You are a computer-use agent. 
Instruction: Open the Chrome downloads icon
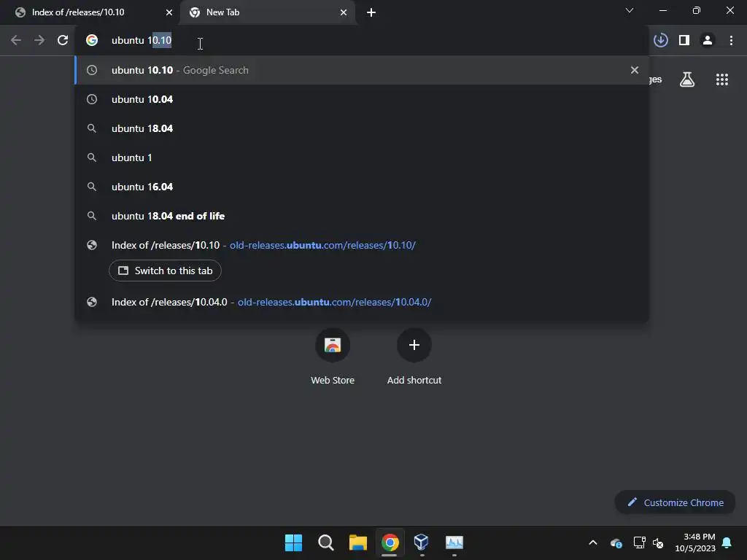(661, 41)
